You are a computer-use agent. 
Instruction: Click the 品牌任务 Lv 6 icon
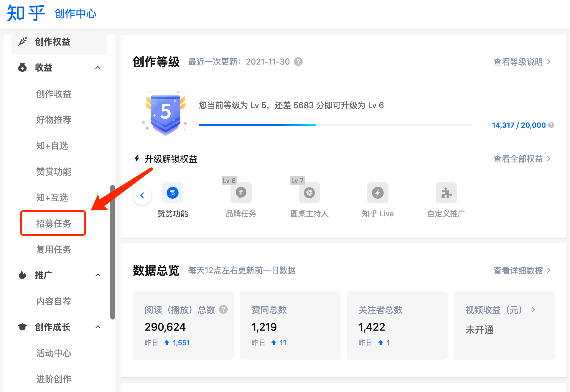tap(241, 193)
